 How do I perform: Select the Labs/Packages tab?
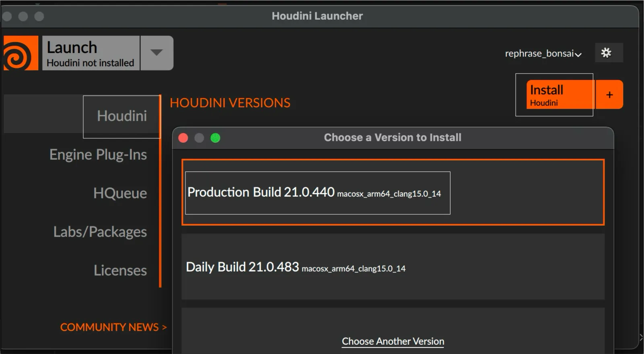coord(100,231)
